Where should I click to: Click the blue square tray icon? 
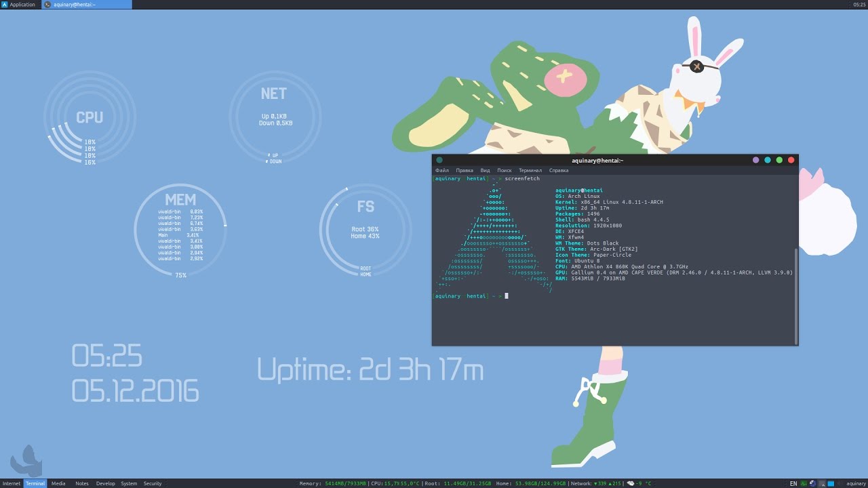coord(832,484)
